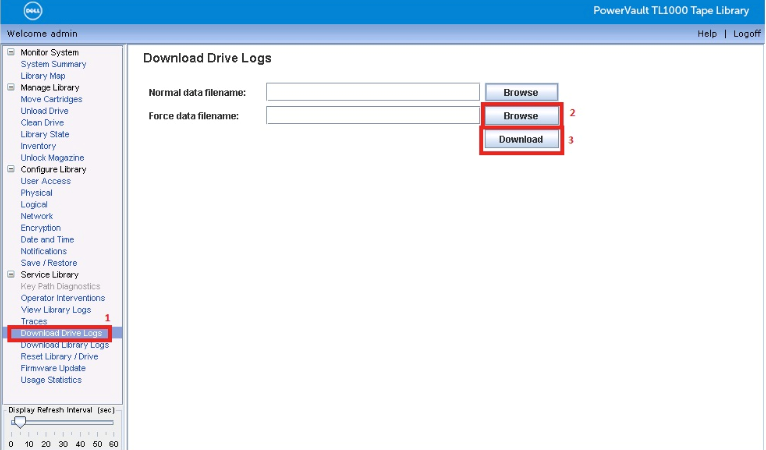Viewport: 766px width, 450px height.
Task: Collapse the Monitor System section
Action: [x=11, y=52]
